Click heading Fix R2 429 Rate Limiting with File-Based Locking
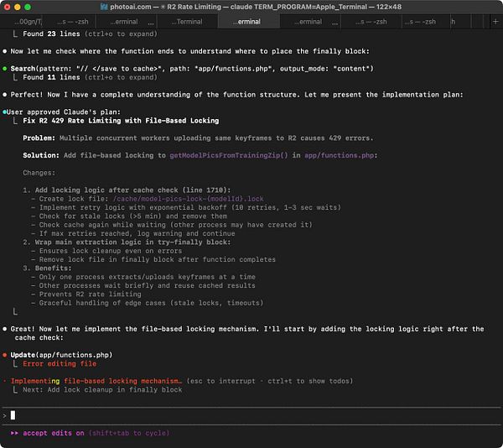Screen dimensions: 503x448 click(121, 121)
